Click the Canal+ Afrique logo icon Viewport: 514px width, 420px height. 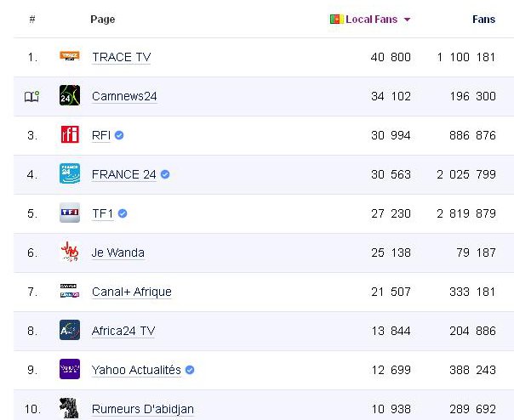70,292
